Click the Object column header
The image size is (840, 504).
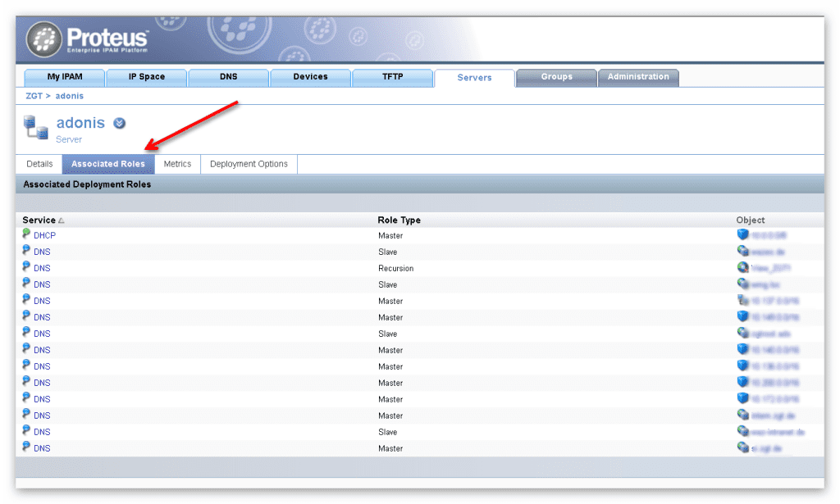(750, 220)
